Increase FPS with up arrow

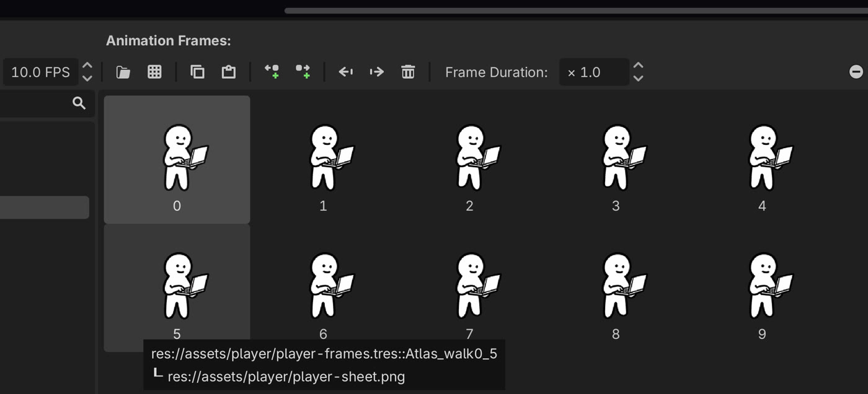[x=87, y=65]
